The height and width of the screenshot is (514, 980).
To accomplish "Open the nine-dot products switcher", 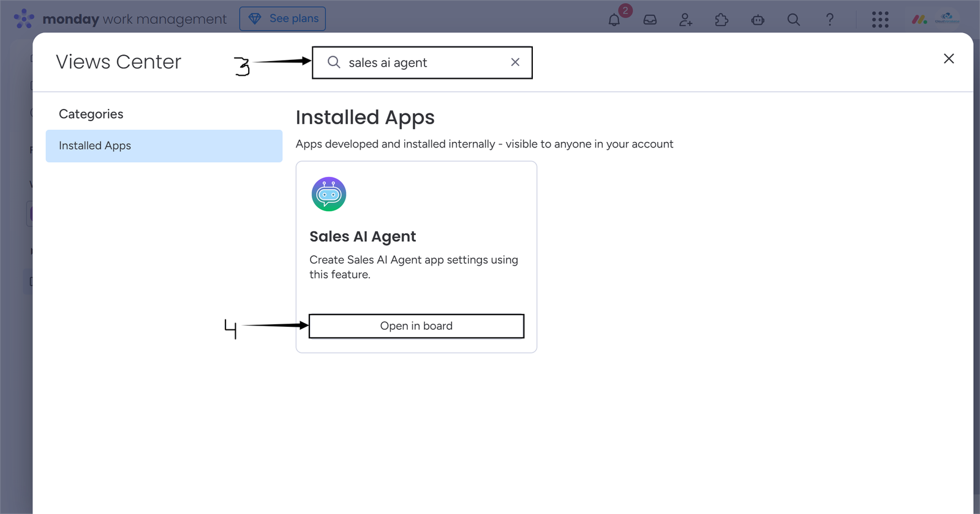I will point(880,20).
